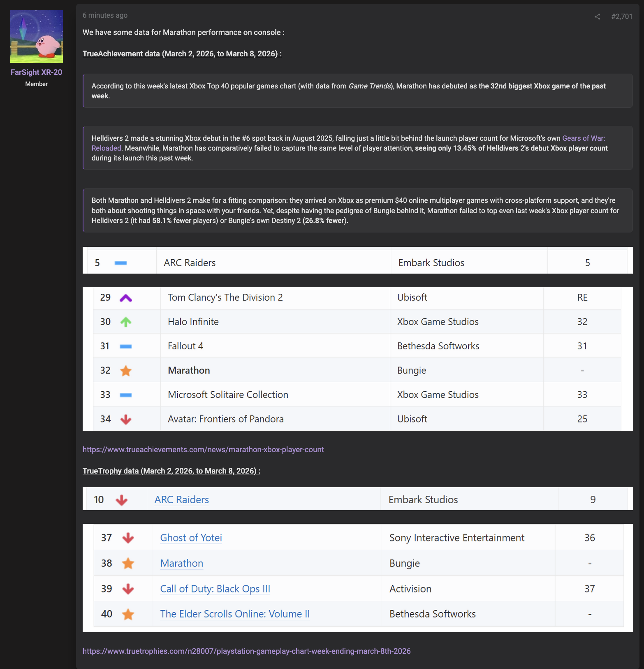Open Call of Duty: Black Ops III link

click(x=215, y=589)
